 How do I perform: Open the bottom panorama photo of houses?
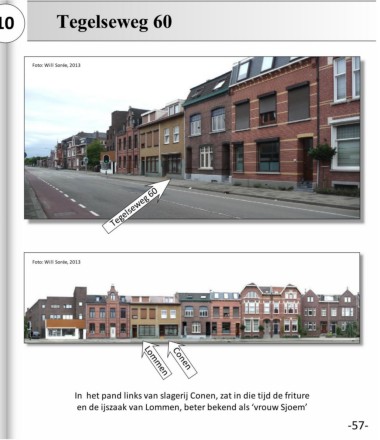192,298
